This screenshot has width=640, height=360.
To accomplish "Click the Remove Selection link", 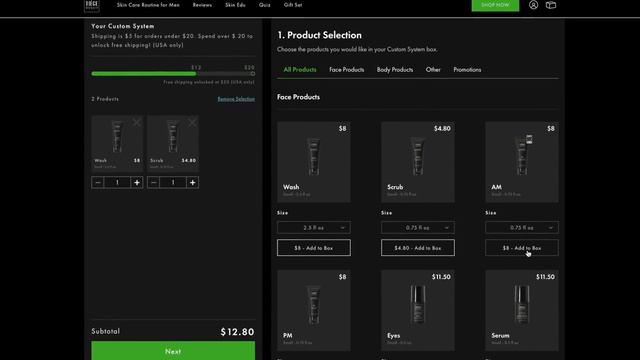I will coord(236,99).
